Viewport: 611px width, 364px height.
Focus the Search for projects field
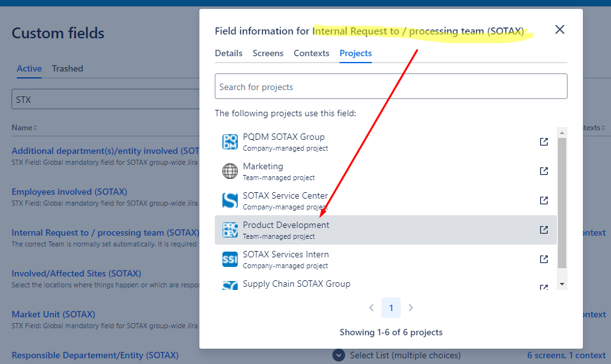click(391, 86)
